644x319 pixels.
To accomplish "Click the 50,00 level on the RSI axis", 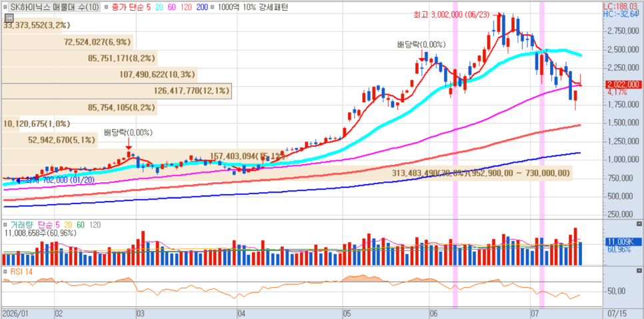I will [617, 291].
